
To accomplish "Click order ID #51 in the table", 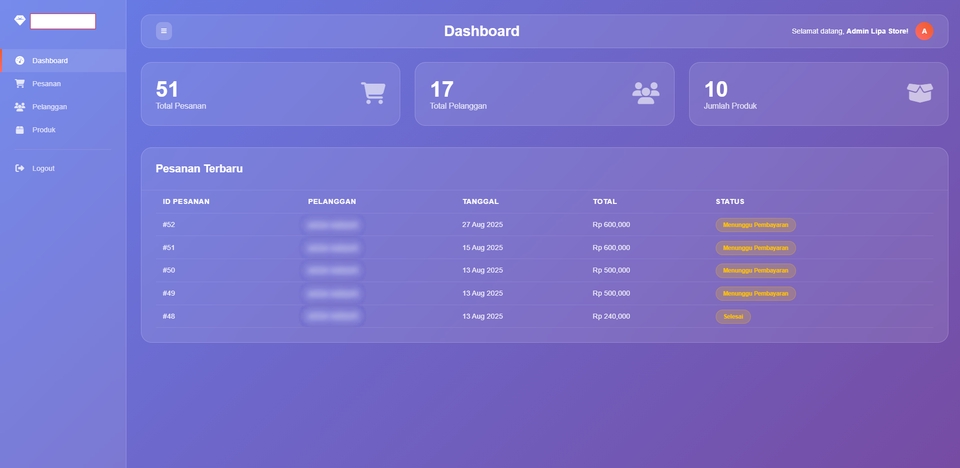I will click(169, 248).
